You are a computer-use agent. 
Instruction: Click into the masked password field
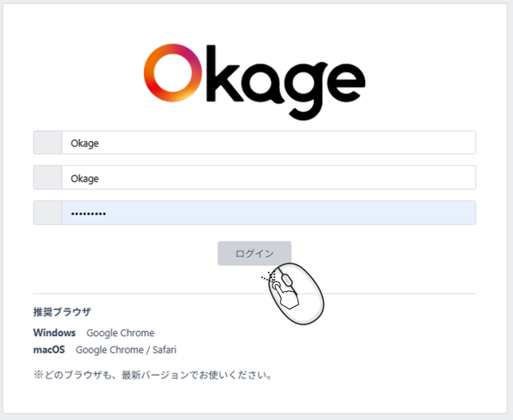point(268,213)
